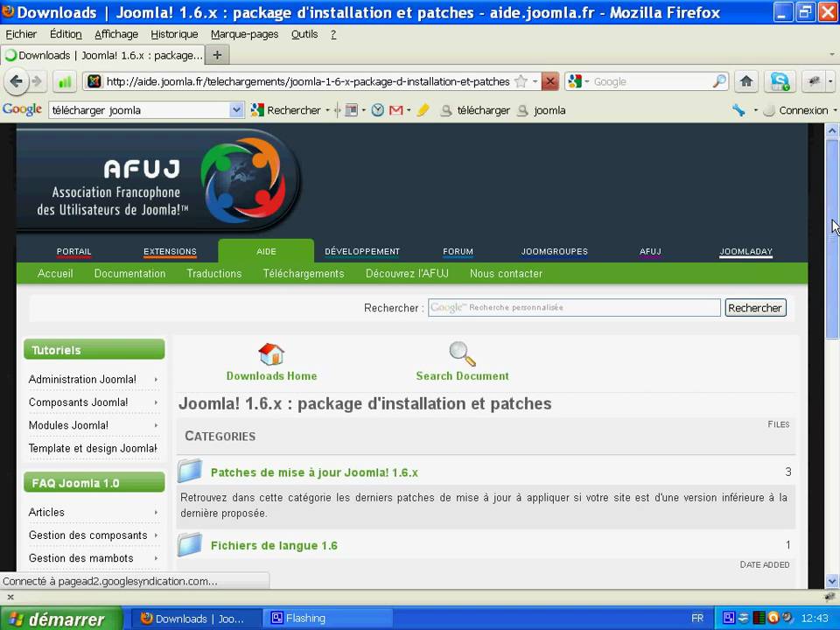Click Patches de mise à jour Joomla! 1.6.x link
The width and height of the screenshot is (840, 630).
[x=314, y=472]
